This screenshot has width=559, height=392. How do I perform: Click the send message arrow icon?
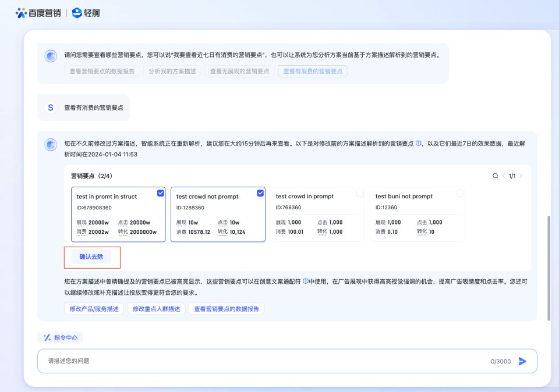(x=522, y=361)
